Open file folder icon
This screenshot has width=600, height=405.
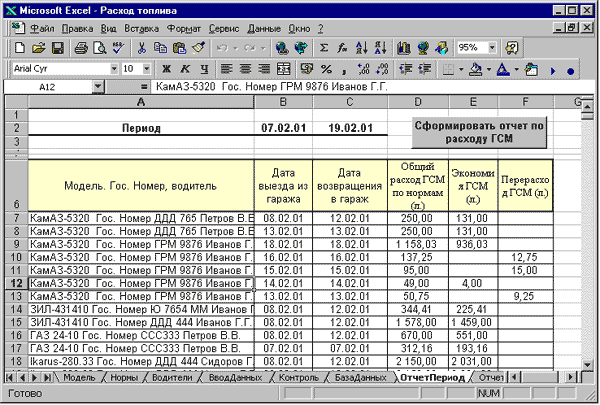(x=38, y=48)
